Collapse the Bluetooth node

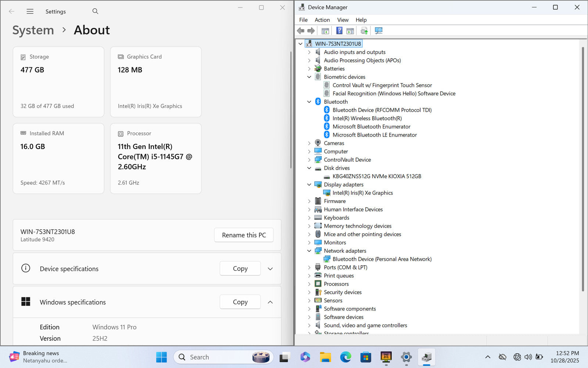(x=309, y=102)
